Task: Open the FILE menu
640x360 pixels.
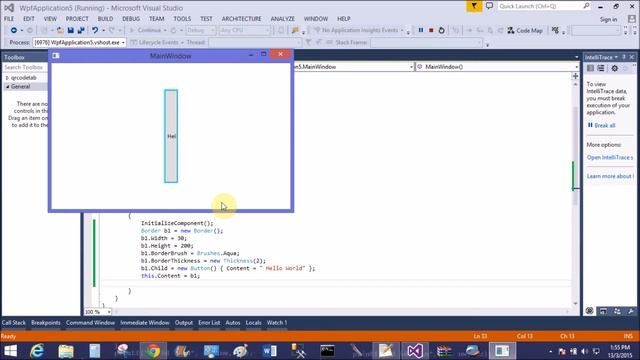Action: tap(9, 19)
